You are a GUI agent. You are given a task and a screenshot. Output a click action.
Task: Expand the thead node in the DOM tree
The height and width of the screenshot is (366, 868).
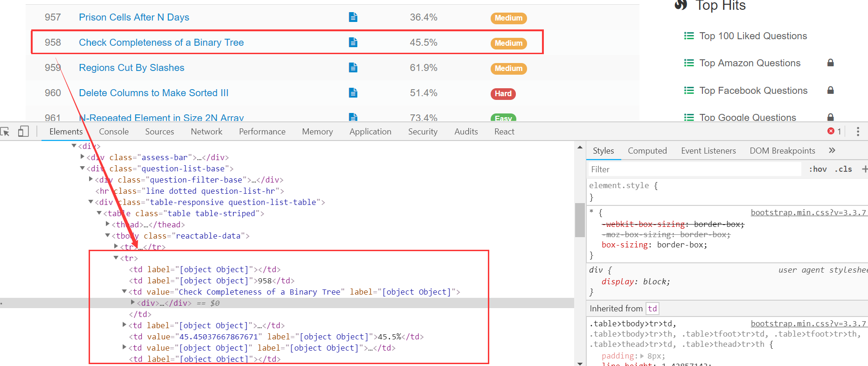108,224
